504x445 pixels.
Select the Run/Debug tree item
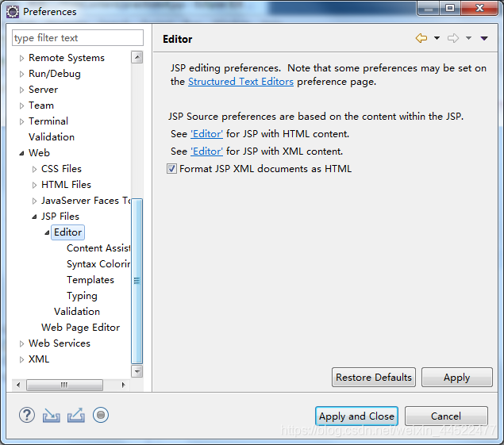coord(55,74)
